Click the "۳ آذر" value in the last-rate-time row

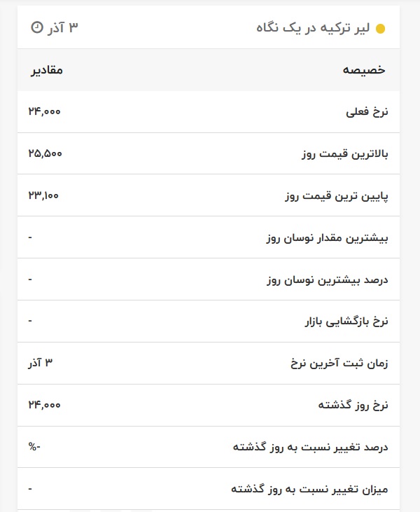click(40, 364)
